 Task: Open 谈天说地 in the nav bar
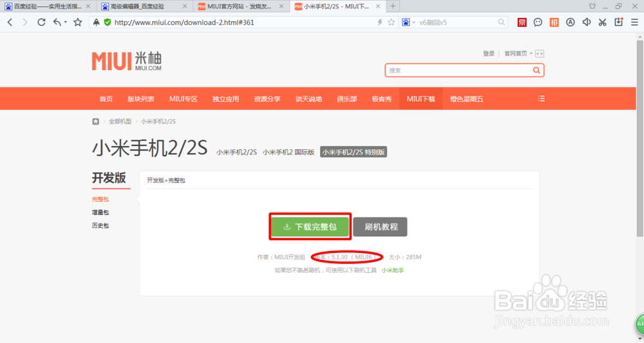[x=308, y=99]
